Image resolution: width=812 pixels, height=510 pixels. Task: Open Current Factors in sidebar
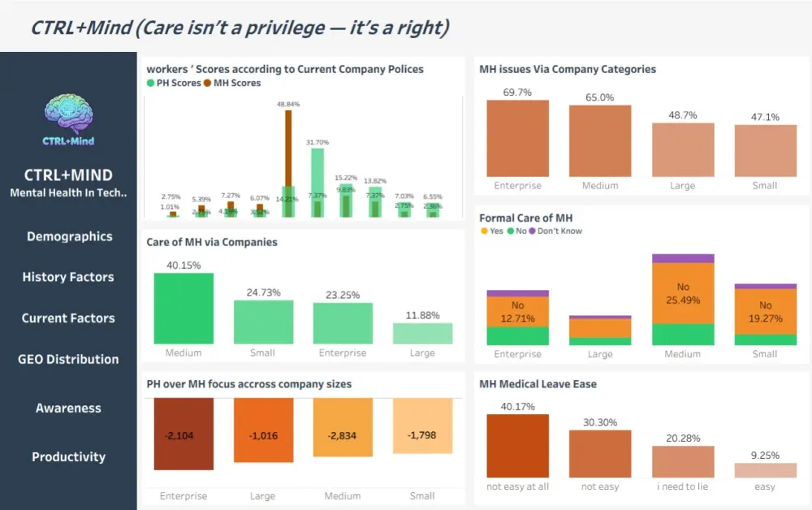(68, 318)
